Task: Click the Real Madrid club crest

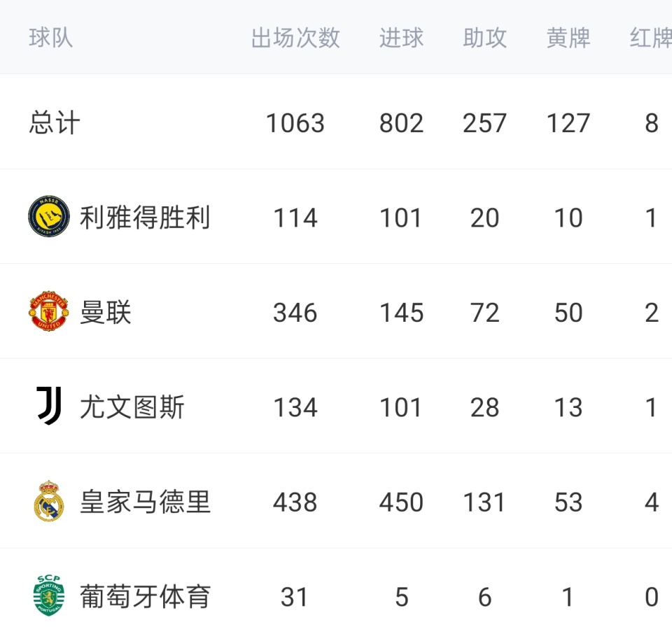Action: click(x=47, y=502)
